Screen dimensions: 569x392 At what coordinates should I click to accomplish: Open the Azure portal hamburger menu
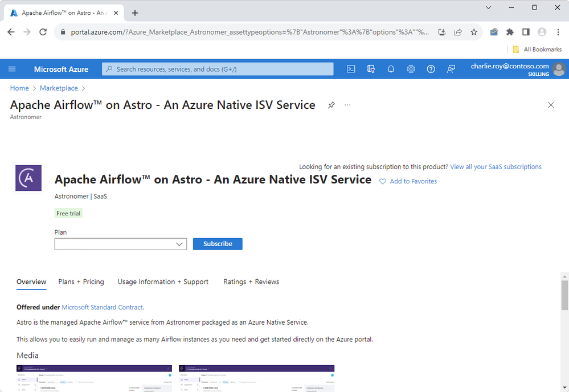(x=12, y=69)
